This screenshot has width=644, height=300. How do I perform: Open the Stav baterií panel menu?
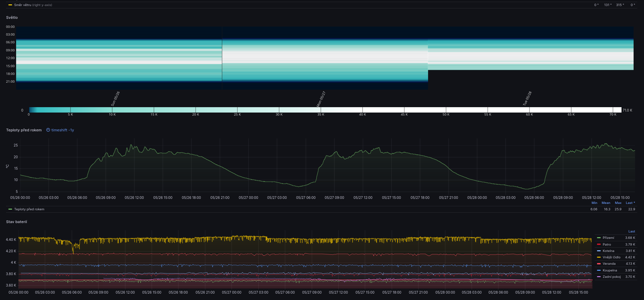[x=16, y=222]
